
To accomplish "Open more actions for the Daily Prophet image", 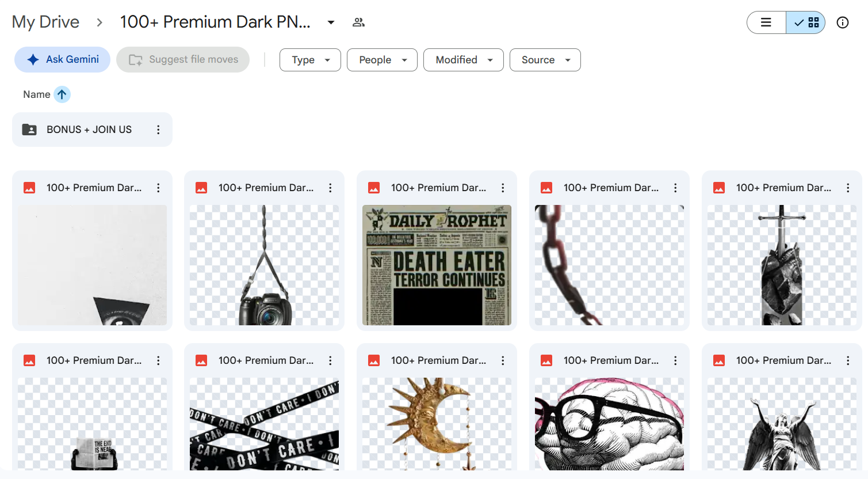I will pos(503,188).
